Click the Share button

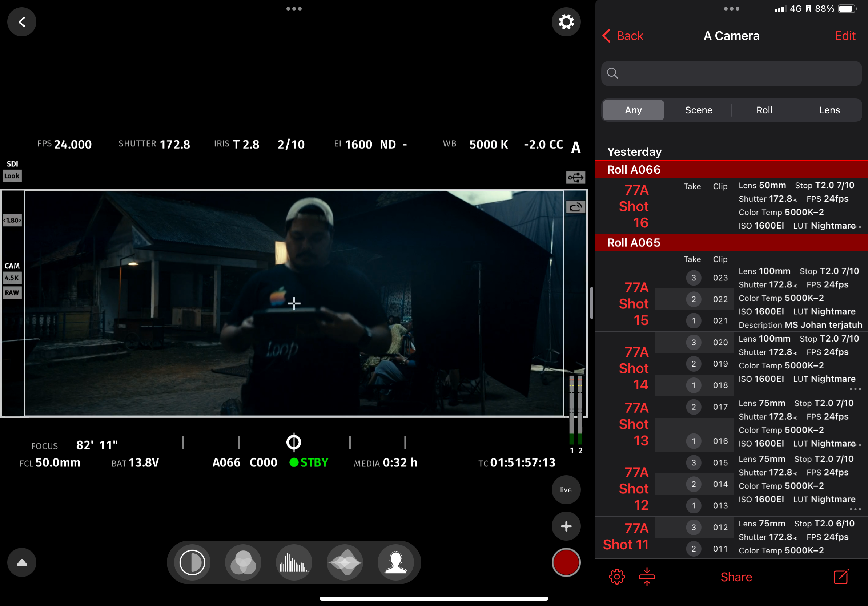[736, 577]
